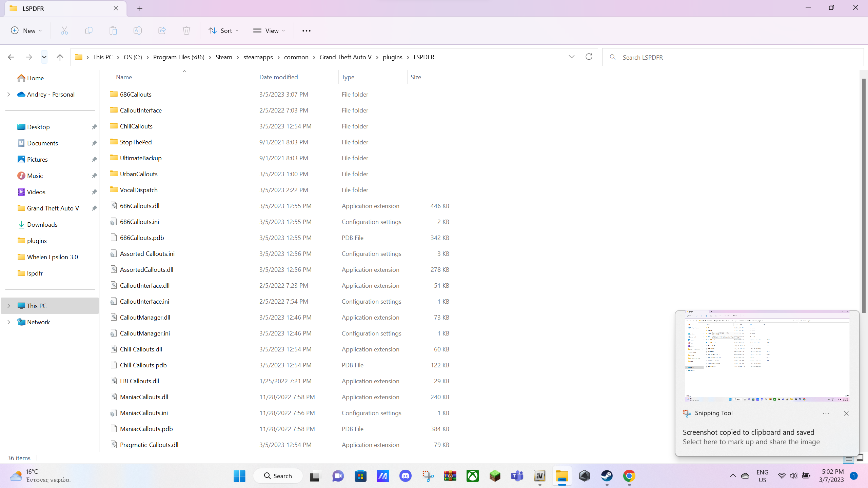Click the New button
Viewport: 868px width, 488px height.
(26, 30)
